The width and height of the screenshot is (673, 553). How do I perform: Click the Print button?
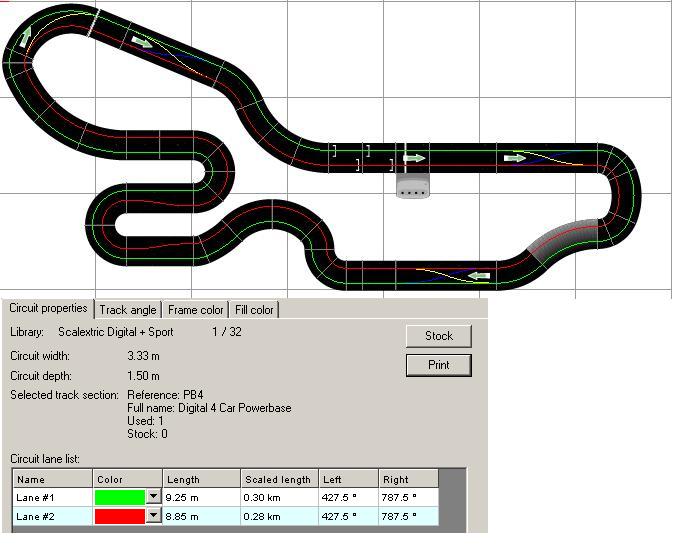coord(438,365)
